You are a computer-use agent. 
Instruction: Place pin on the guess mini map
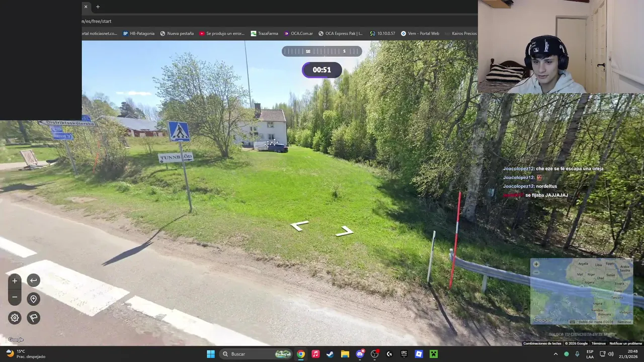pos(582,292)
